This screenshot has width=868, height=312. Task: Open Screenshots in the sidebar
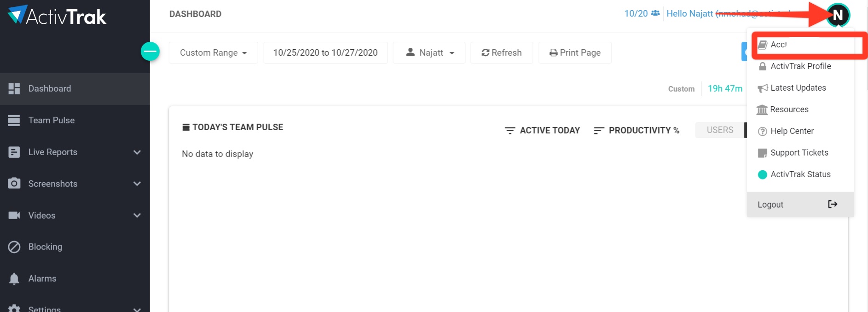[75, 184]
